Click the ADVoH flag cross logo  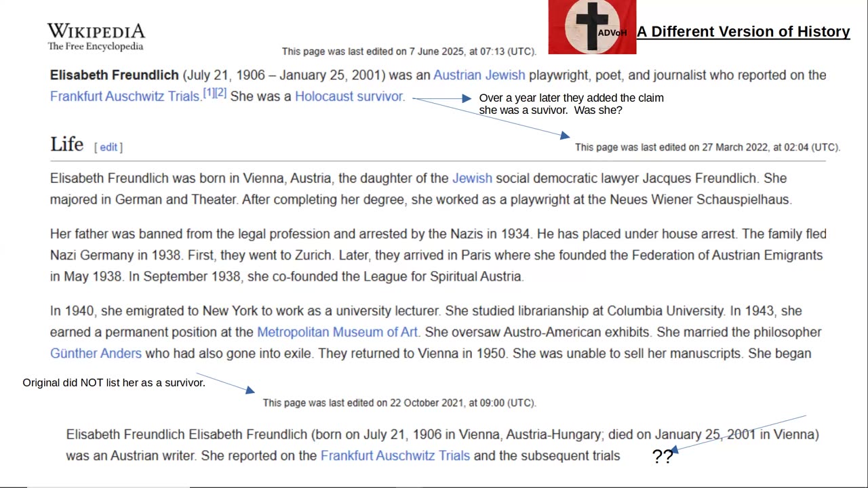[592, 27]
